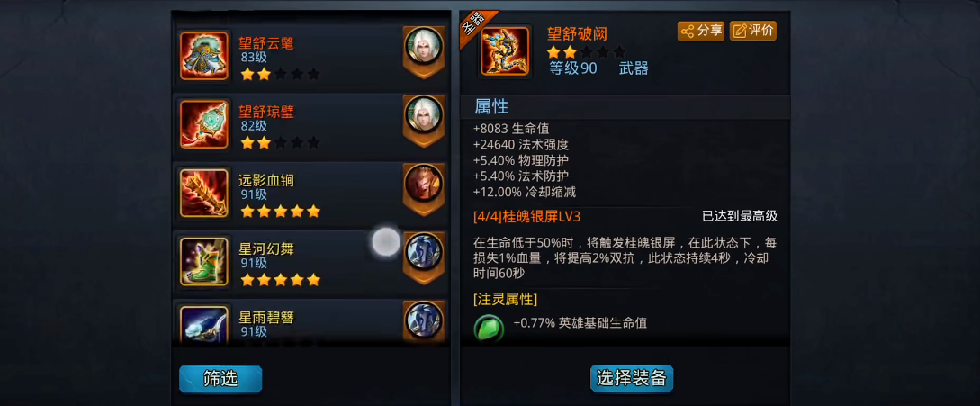Click the 分享 share button
980x406 pixels.
[701, 31]
